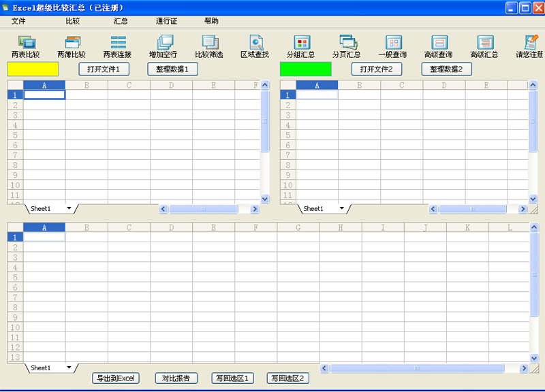The height and width of the screenshot is (392, 545).
Task: Click the 导出到Excel button
Action: pyautogui.click(x=116, y=378)
